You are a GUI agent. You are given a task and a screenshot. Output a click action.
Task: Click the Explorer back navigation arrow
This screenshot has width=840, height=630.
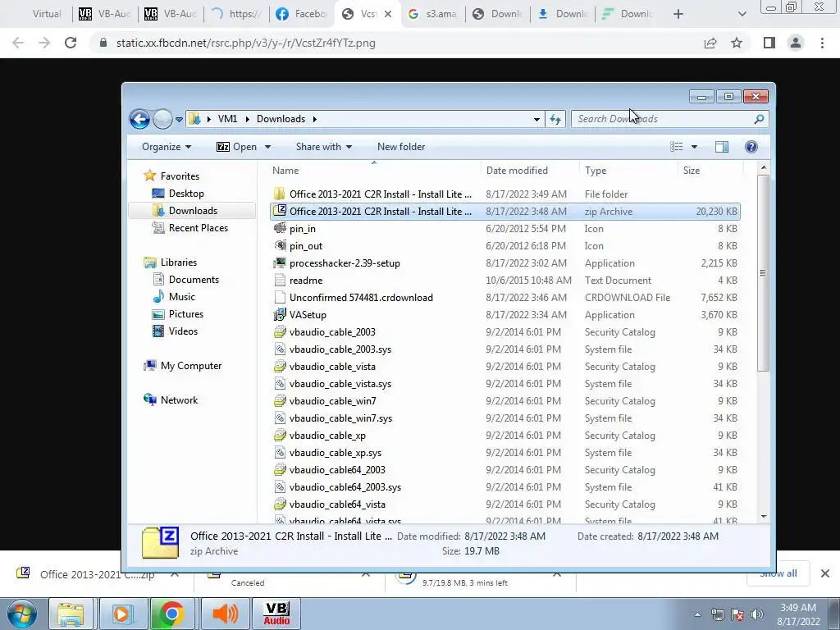[x=139, y=119]
